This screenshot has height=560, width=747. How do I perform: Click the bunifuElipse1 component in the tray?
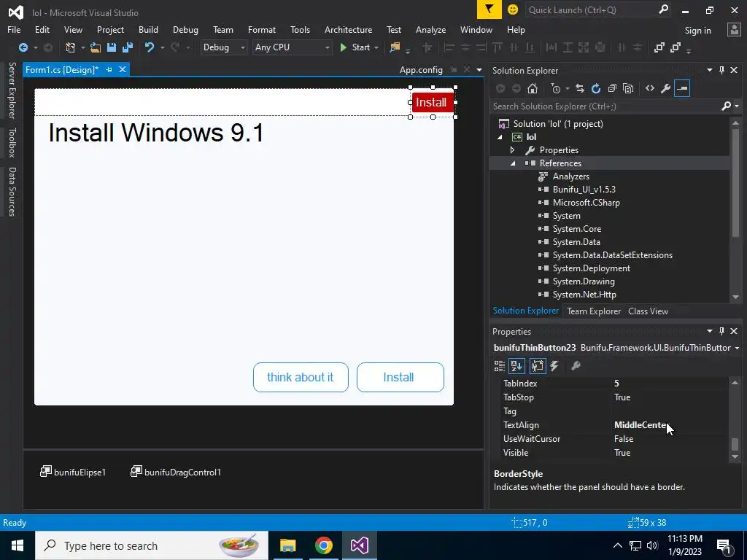pyautogui.click(x=73, y=472)
